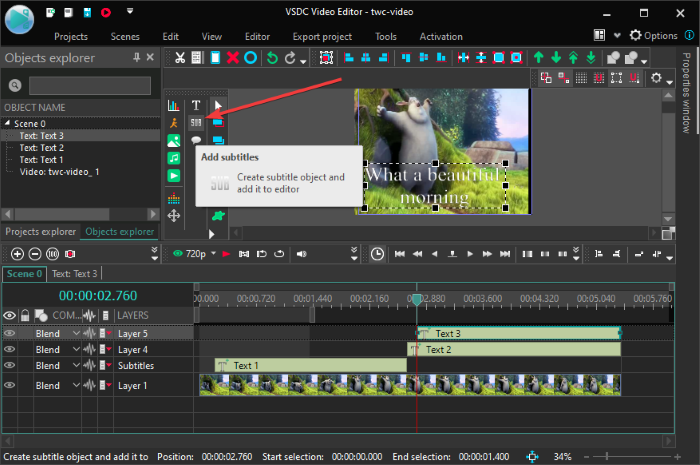Click the add chart icon in the vertical toolbar
The width and height of the screenshot is (700, 465).
pos(174,104)
